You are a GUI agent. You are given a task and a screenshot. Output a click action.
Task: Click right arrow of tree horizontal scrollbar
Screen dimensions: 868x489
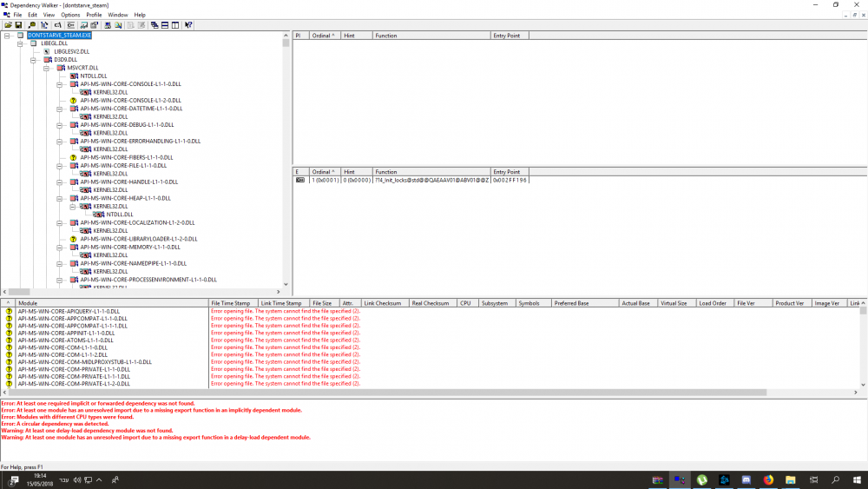(279, 292)
